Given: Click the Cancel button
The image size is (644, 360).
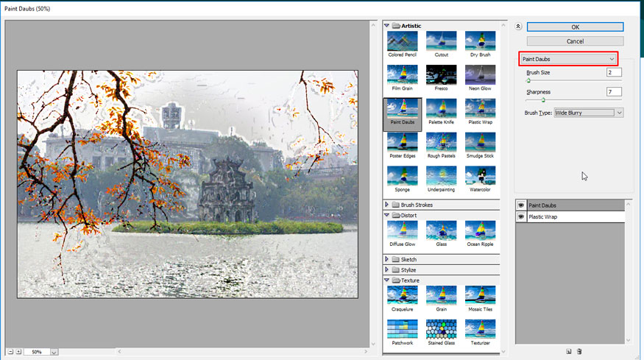Looking at the screenshot, I should coord(575,41).
